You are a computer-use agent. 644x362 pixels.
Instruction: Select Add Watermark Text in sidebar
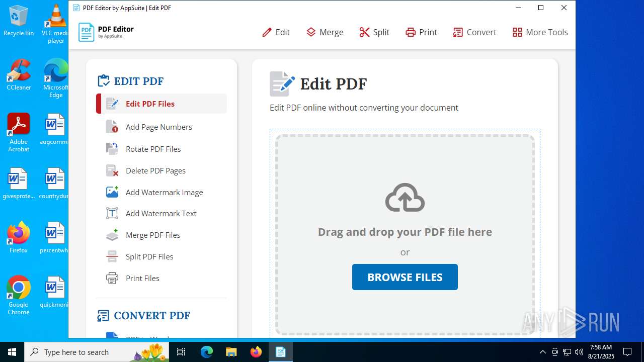point(162,213)
